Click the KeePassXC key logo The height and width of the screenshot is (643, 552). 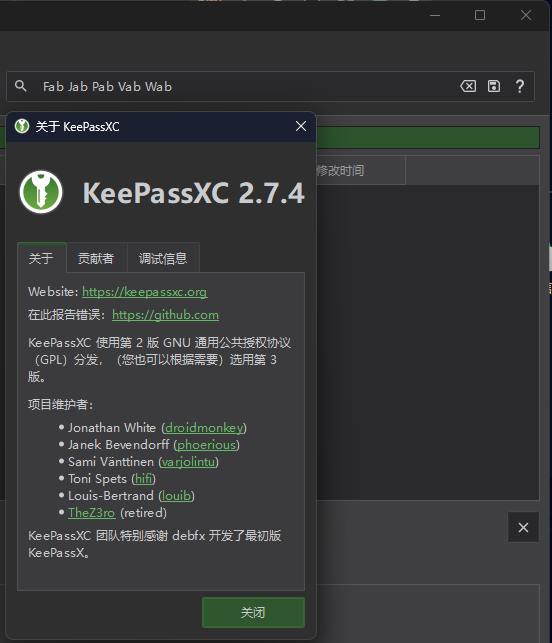[41, 192]
